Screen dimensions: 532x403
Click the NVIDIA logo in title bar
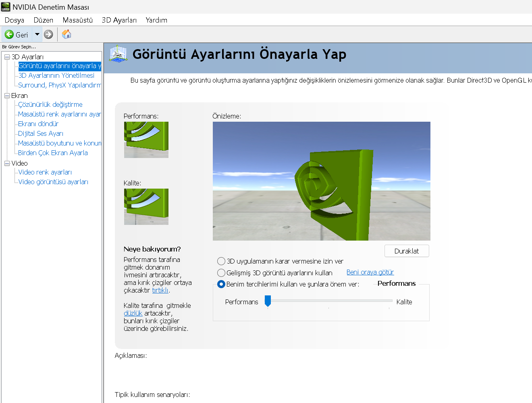6,7
